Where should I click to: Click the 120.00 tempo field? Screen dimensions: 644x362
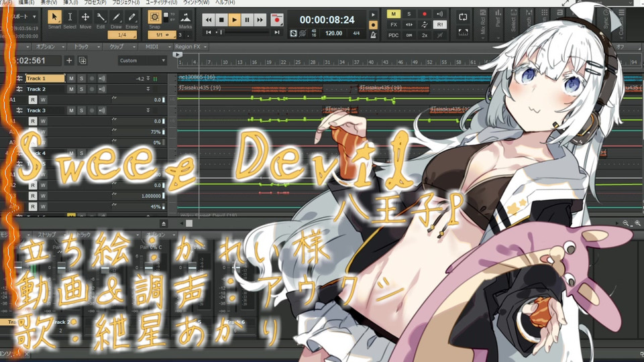(x=333, y=34)
